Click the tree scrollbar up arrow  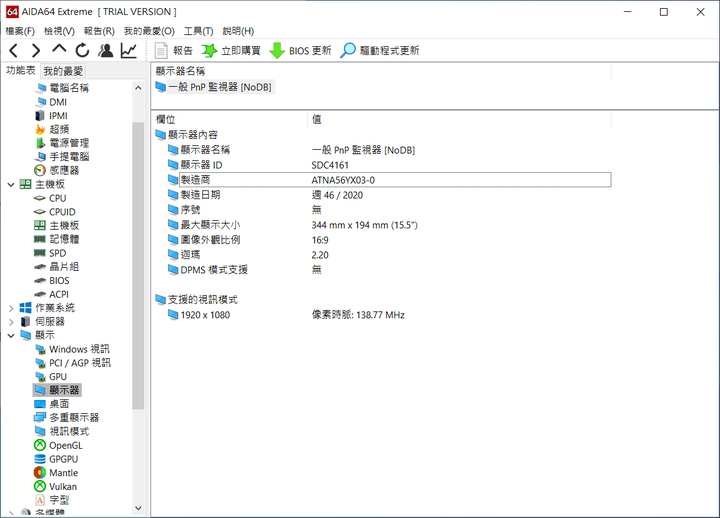[138, 88]
